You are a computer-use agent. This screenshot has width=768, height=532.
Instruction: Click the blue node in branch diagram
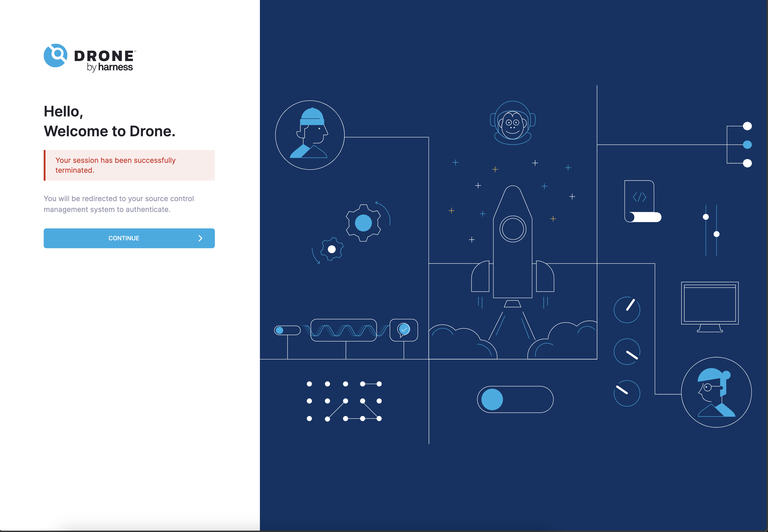pos(747,145)
